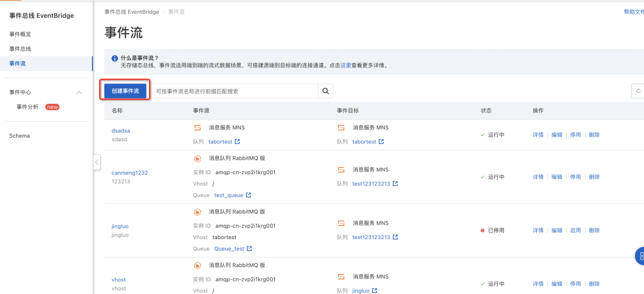Click 停用 for dsadsa event stream
The height and width of the screenshot is (294, 644).
tap(575, 135)
